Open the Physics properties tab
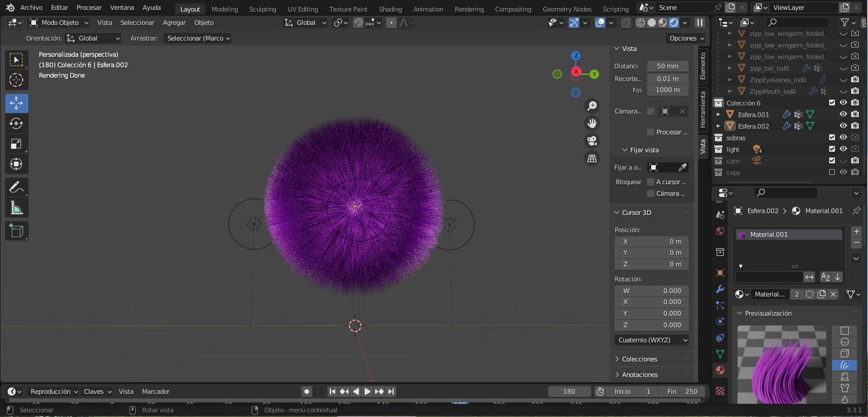 tap(720, 321)
